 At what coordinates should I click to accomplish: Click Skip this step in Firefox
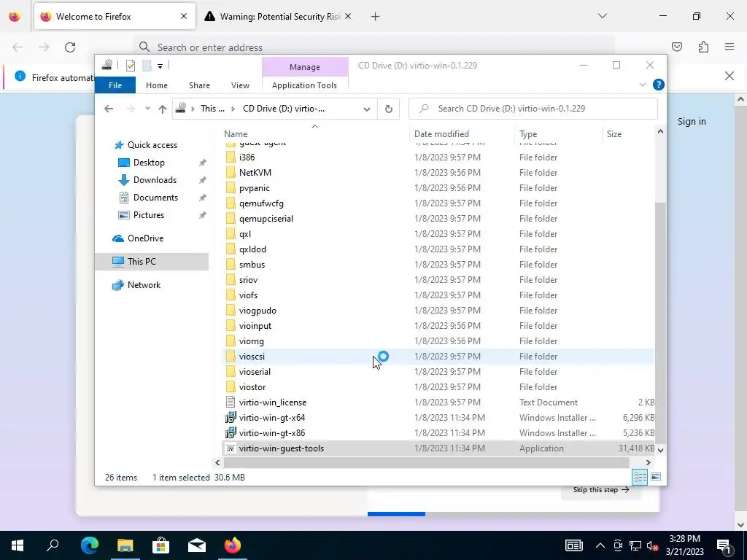click(x=601, y=490)
